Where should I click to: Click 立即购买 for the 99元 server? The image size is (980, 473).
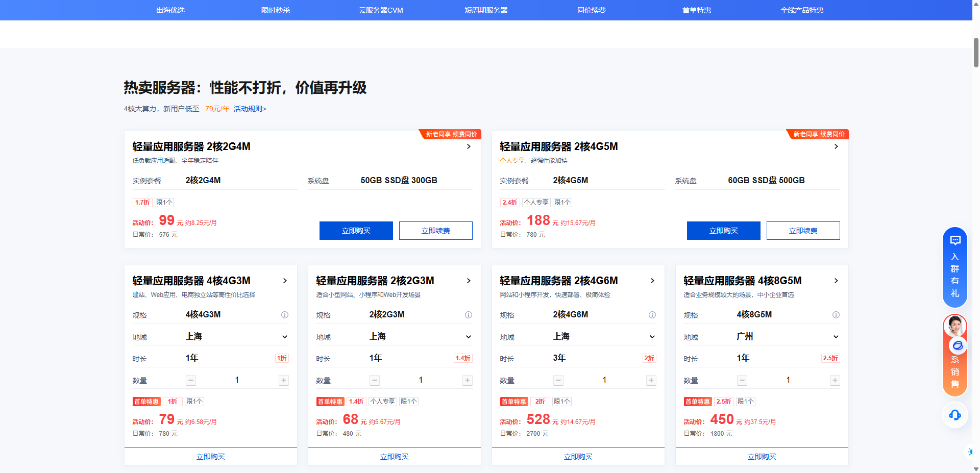click(x=356, y=231)
